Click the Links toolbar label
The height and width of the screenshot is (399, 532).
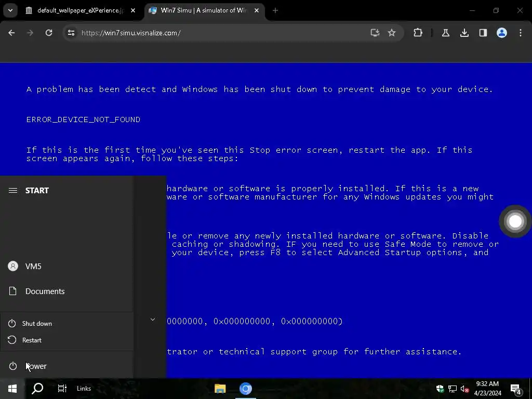(x=84, y=389)
